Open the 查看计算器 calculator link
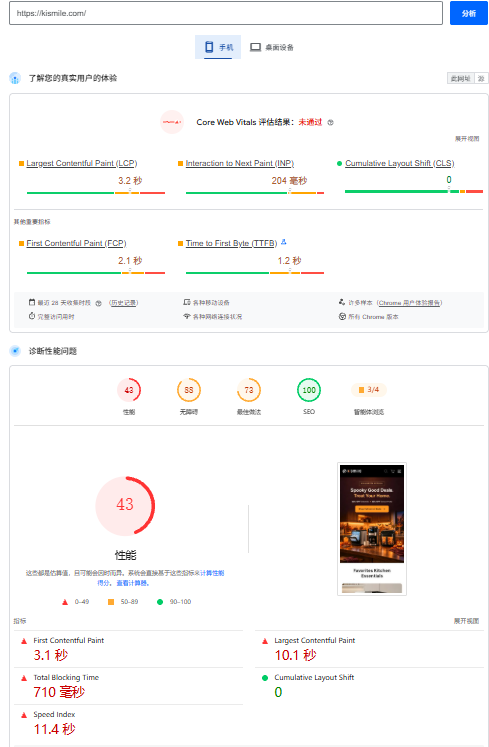Viewport: 489px width, 747px height. coord(133,583)
